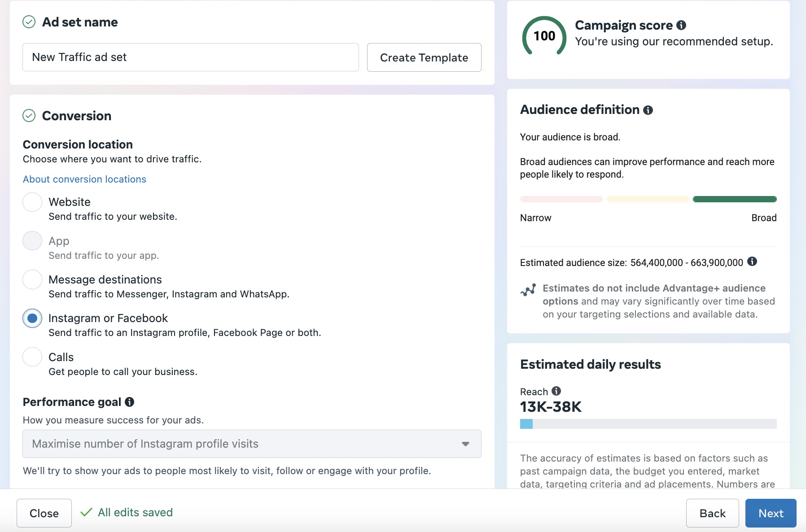Click the Ad set name text field
This screenshot has height=532, width=806.
click(x=190, y=57)
